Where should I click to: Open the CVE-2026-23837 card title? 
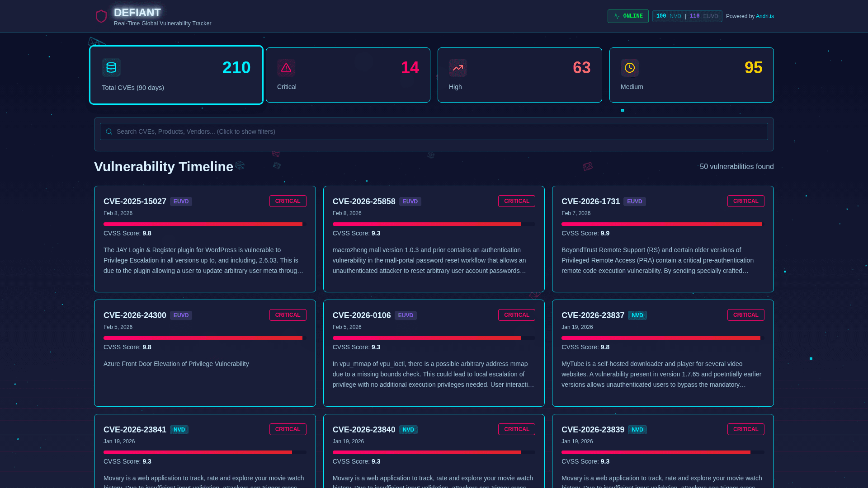point(593,315)
